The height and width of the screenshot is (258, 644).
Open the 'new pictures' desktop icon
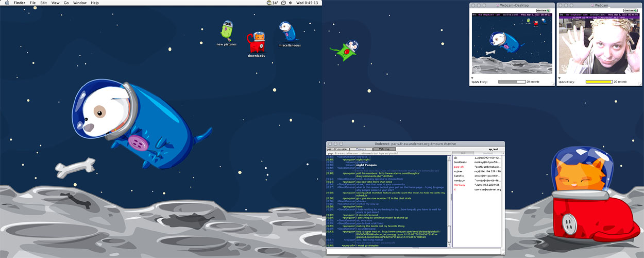(x=227, y=31)
